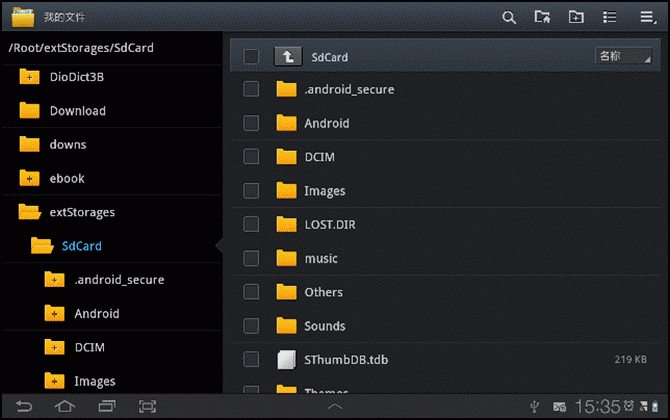Check the Others folder checkbox
670x420 pixels.
(x=251, y=292)
